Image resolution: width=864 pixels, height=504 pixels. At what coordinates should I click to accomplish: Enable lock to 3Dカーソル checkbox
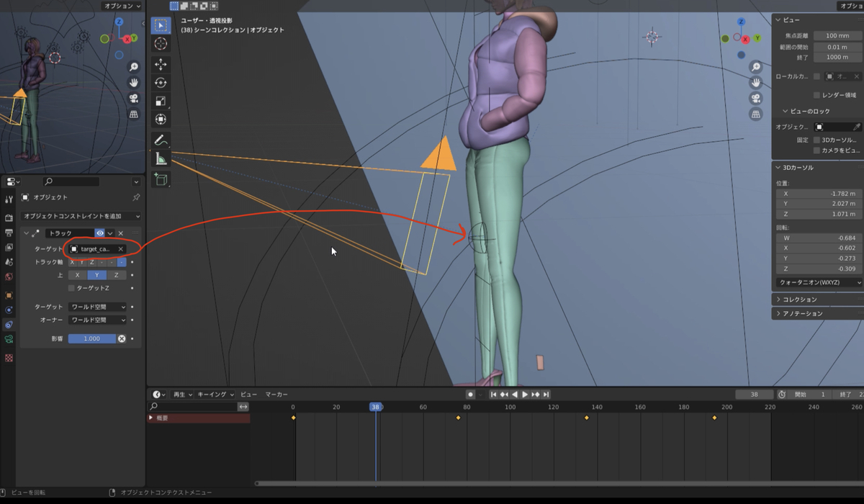click(816, 140)
